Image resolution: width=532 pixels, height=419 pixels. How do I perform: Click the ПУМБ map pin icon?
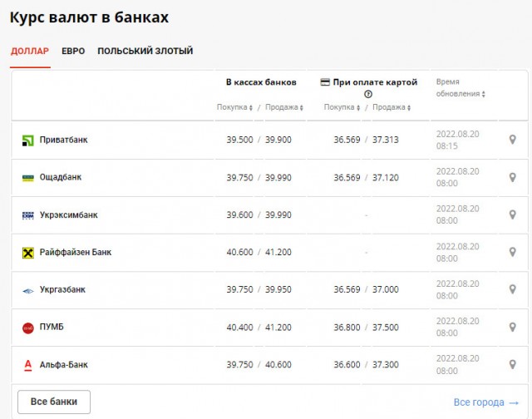tap(513, 327)
